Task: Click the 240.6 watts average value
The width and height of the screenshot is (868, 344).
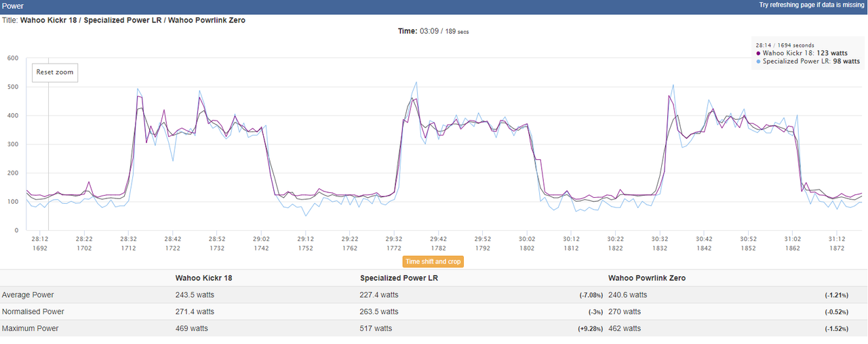Action: pyautogui.click(x=627, y=295)
